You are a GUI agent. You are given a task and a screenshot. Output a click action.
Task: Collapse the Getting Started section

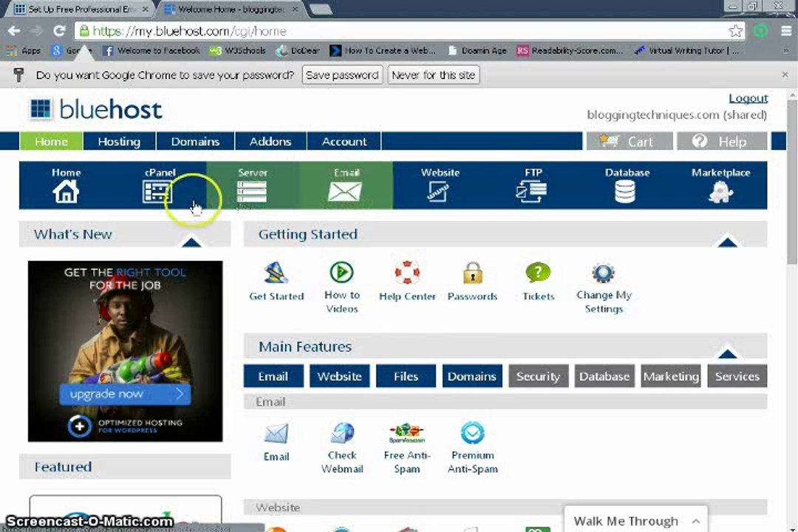pyautogui.click(x=727, y=242)
